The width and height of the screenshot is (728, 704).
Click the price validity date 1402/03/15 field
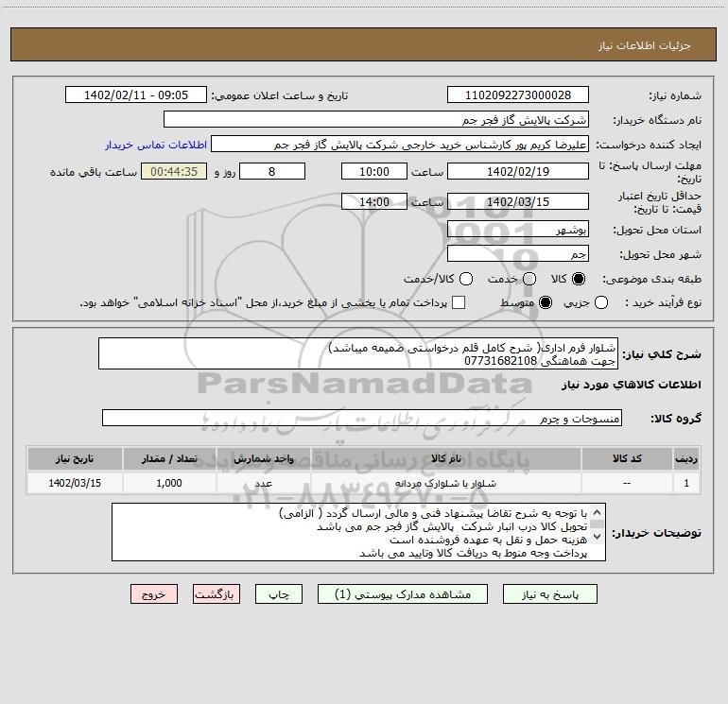point(518,201)
